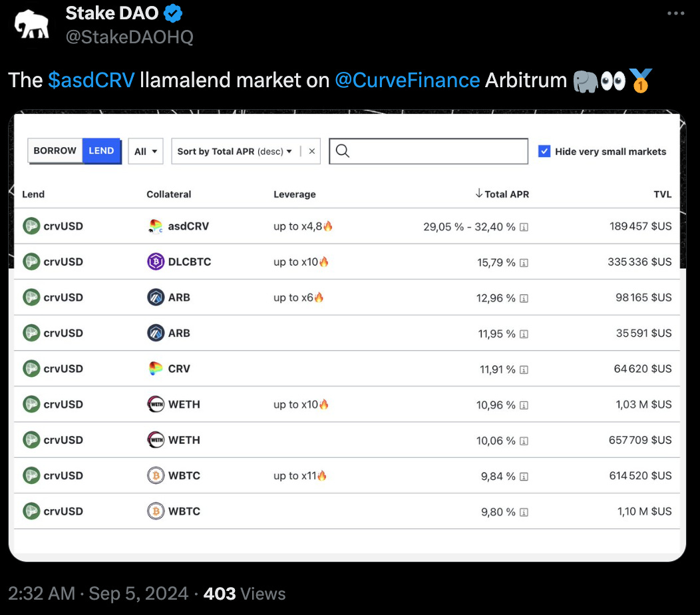This screenshot has height=615, width=700.
Task: Open the @CurveFinance mention link
Action: pos(408,81)
